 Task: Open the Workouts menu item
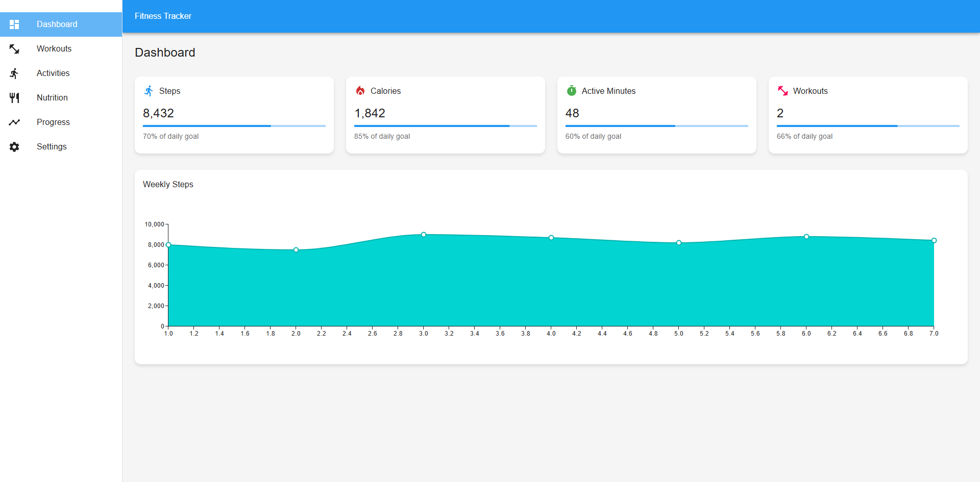coord(54,49)
